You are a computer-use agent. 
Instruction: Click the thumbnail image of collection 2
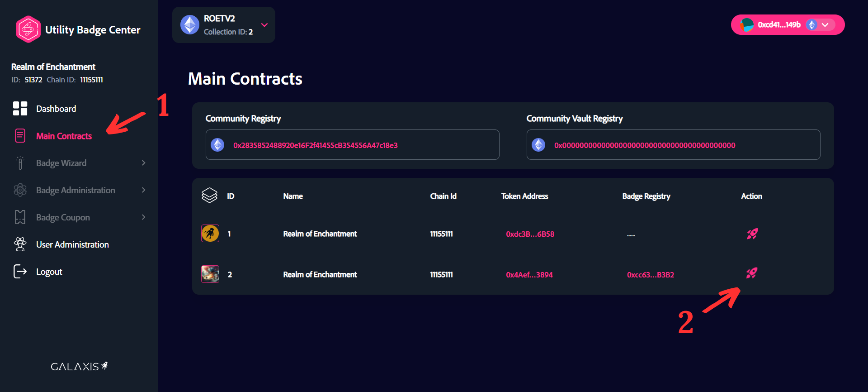210,274
